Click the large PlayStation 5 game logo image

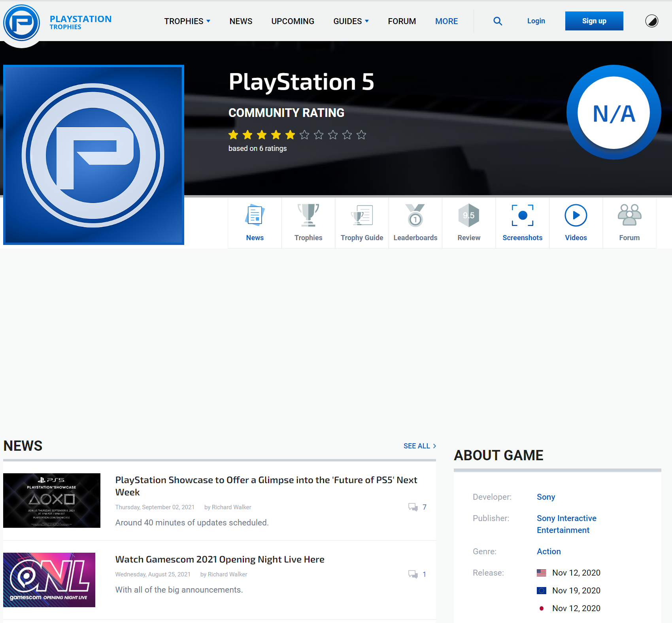94,155
